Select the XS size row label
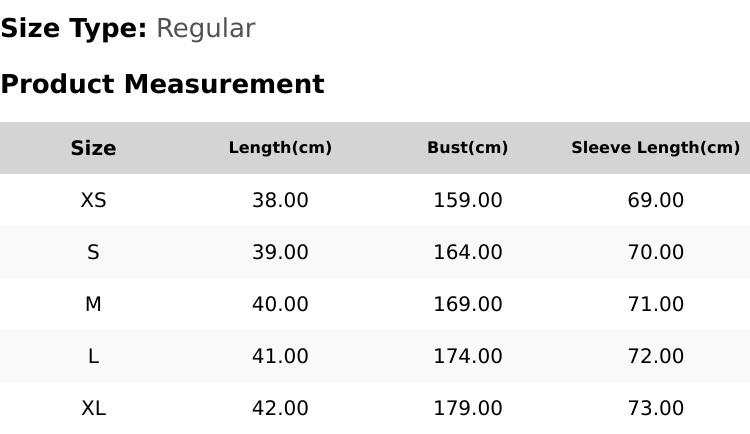 click(93, 200)
